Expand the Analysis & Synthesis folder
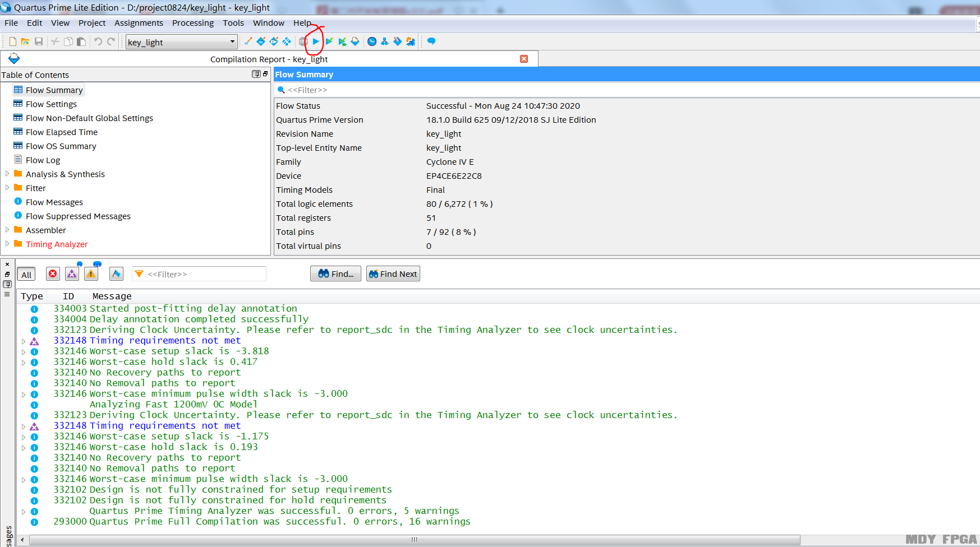Viewport: 980px width, 547px height. (7, 174)
